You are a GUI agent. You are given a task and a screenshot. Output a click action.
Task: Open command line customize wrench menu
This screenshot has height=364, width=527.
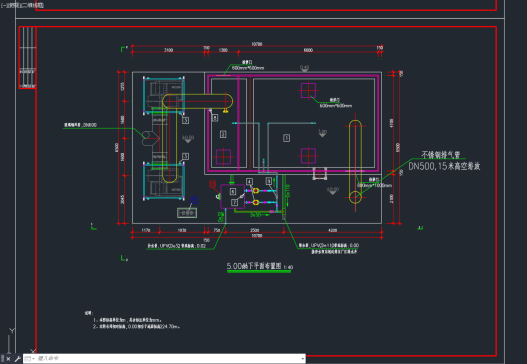17,359
